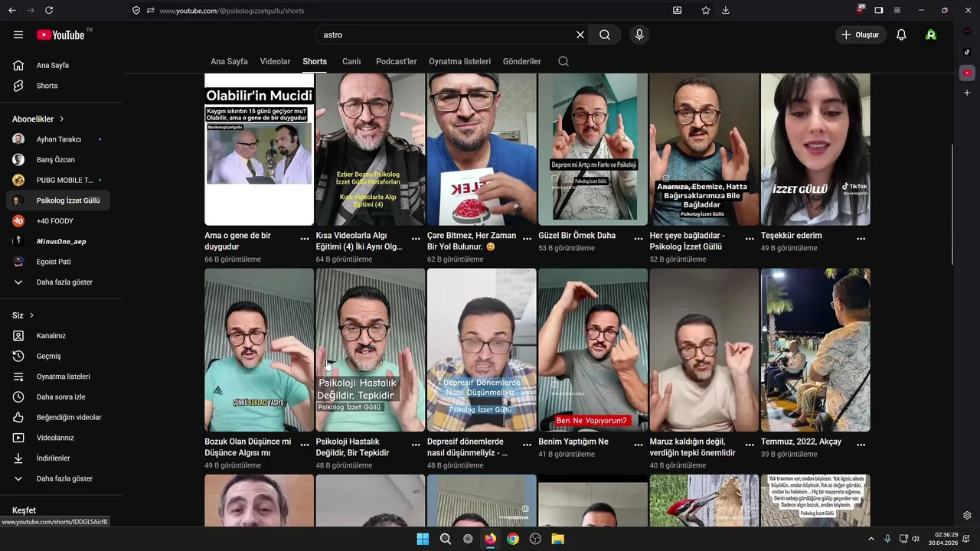Screen dimensions: 980x551
Task: Switch to the Videolar tab
Action: 275,61
